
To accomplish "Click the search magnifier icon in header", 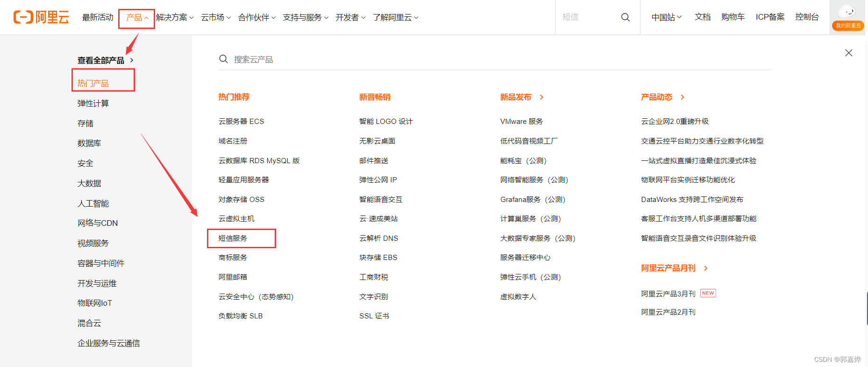I will (x=625, y=17).
